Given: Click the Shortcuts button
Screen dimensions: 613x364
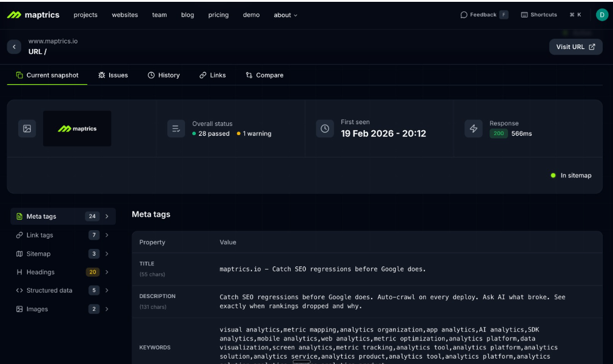Looking at the screenshot, I should click(x=538, y=15).
